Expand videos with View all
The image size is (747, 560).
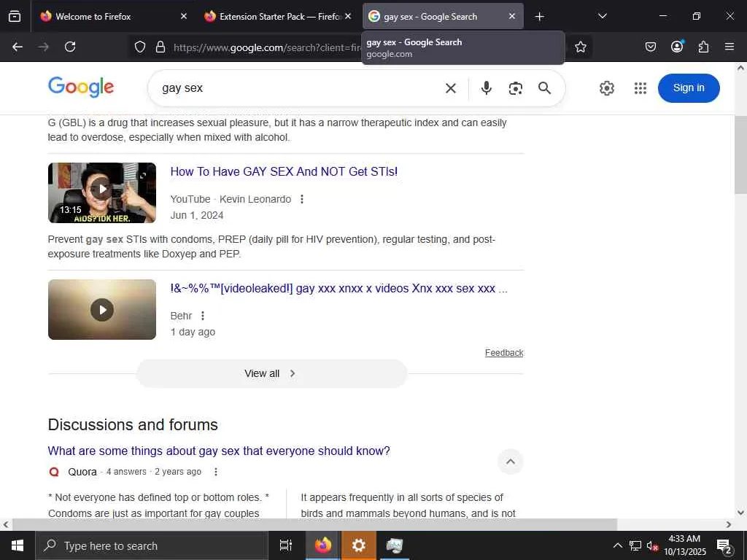(271, 373)
